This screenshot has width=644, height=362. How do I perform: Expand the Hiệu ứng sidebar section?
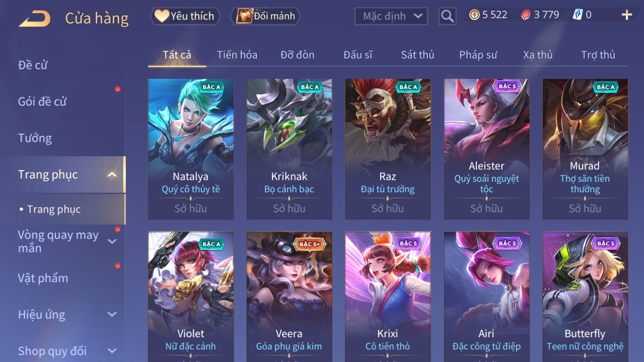click(x=112, y=315)
